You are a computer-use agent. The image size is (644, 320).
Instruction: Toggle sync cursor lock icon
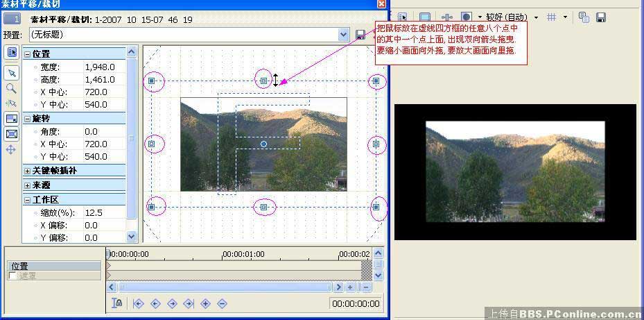(117, 303)
